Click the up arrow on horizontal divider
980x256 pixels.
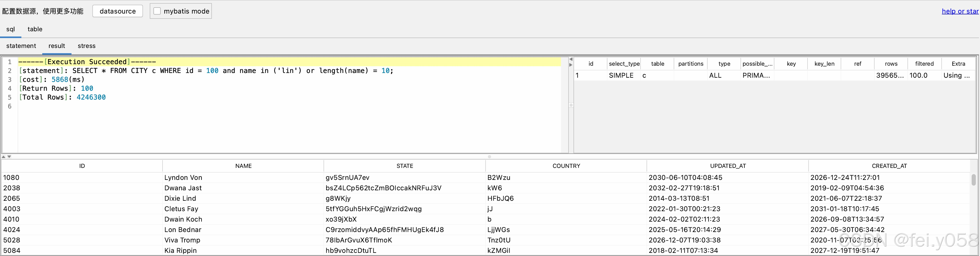coord(3,157)
